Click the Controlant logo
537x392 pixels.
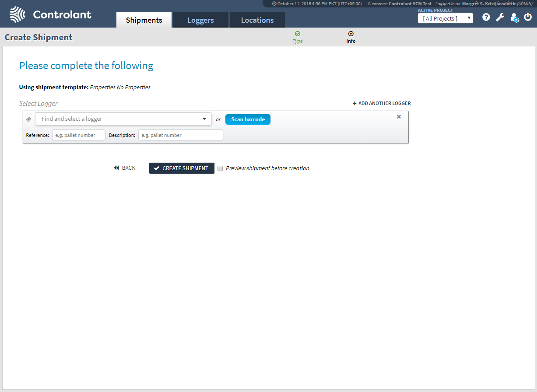point(50,14)
